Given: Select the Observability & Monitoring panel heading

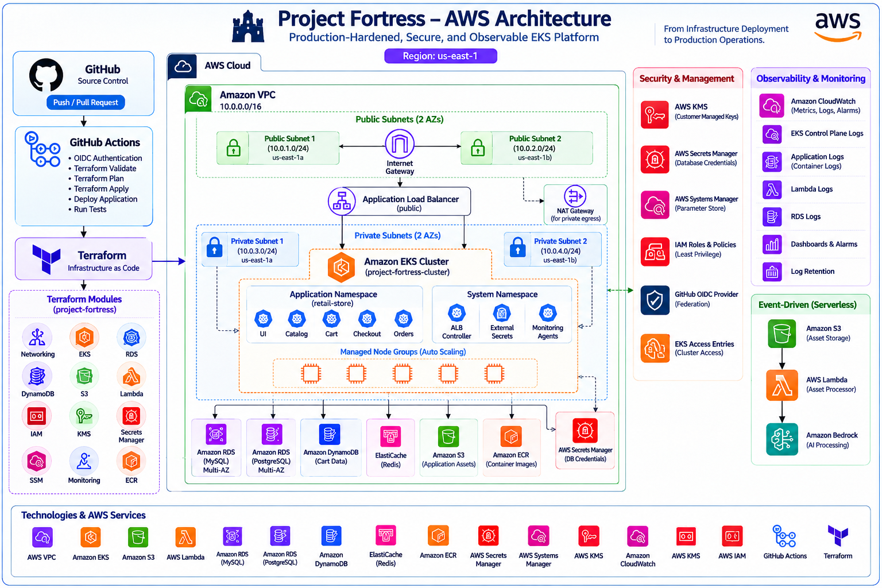Looking at the screenshot, I should [x=811, y=79].
